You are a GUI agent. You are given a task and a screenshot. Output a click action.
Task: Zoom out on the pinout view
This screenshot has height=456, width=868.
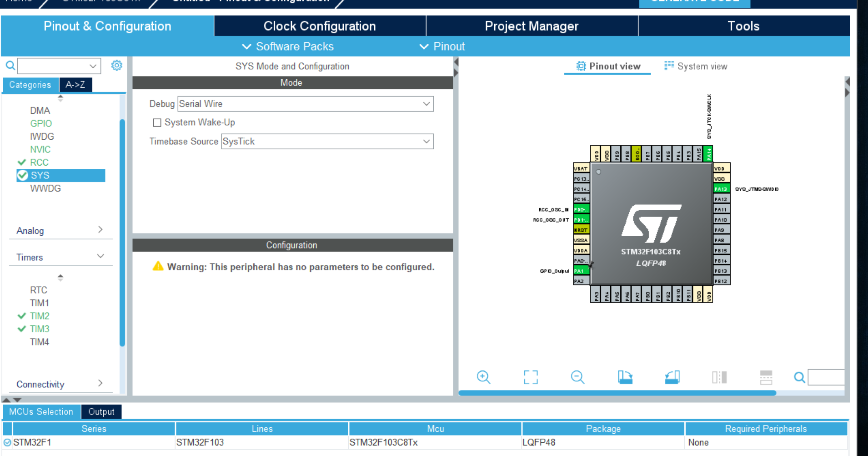pos(577,377)
